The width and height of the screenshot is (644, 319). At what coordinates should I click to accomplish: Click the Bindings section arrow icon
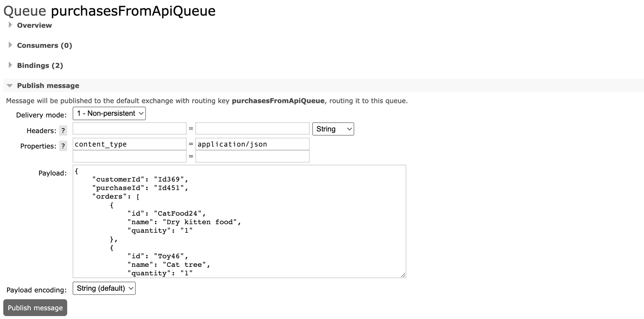(x=10, y=65)
